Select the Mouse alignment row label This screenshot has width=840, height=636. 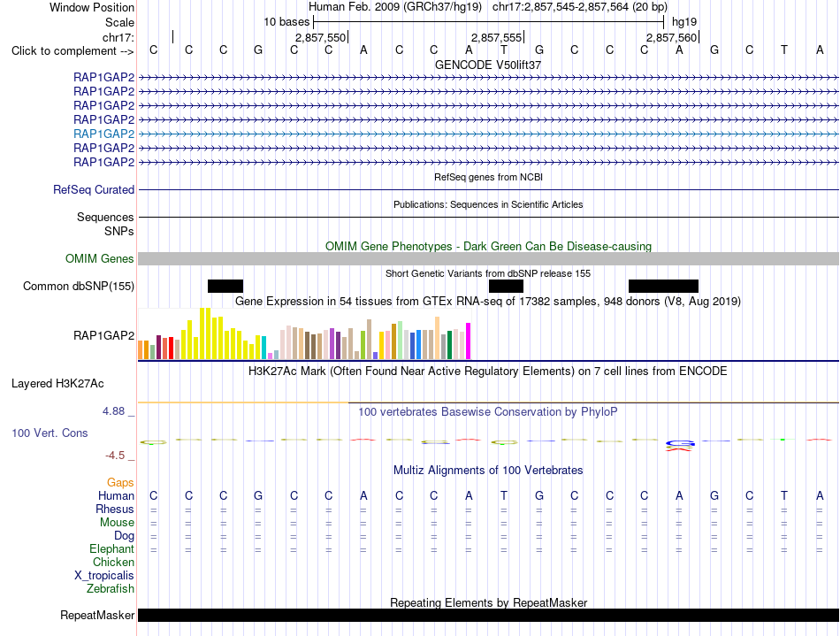tap(118, 523)
